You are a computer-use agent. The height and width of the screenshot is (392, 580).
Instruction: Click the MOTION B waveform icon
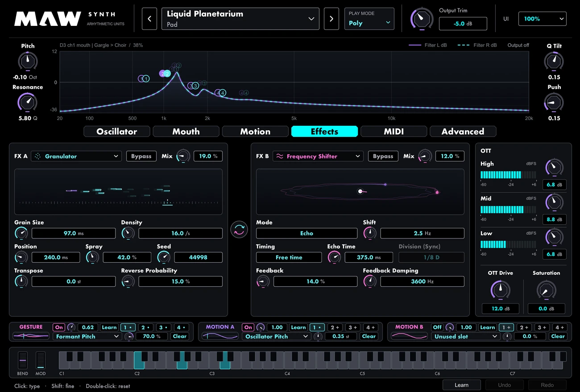click(409, 336)
